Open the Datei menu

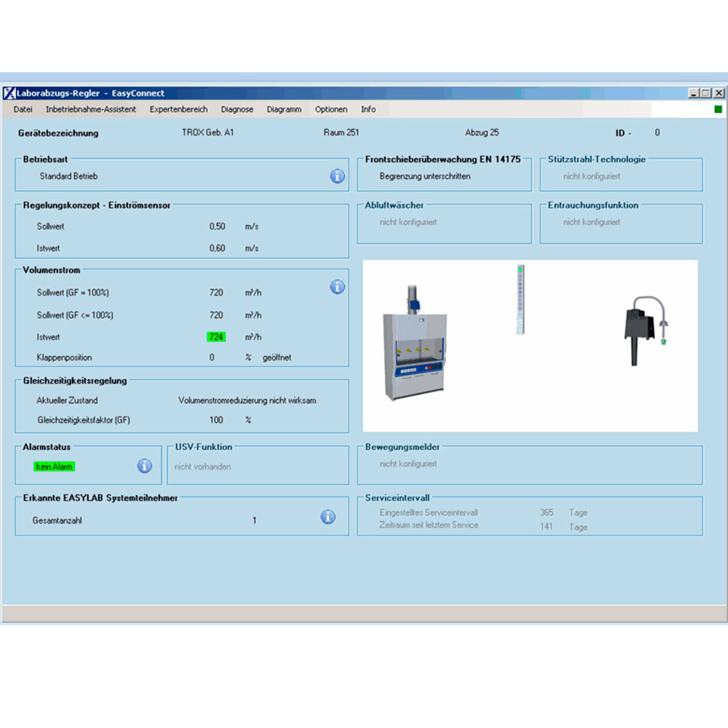[x=23, y=109]
